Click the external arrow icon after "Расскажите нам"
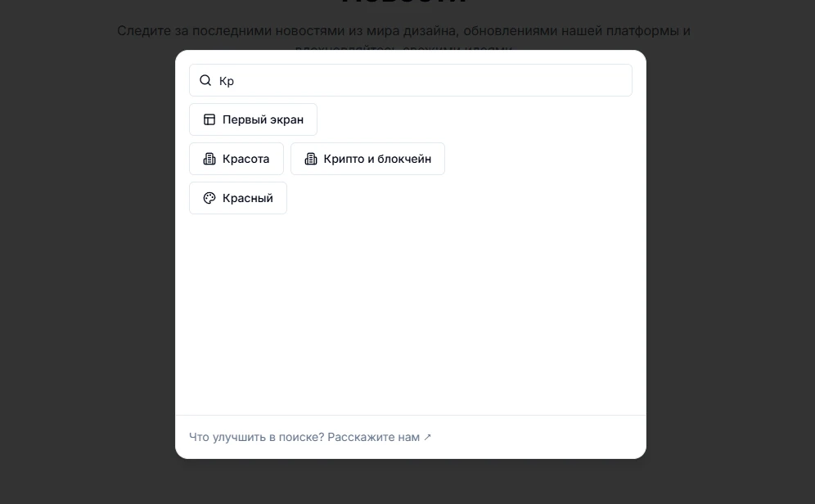This screenshot has height=504, width=815. (x=428, y=437)
